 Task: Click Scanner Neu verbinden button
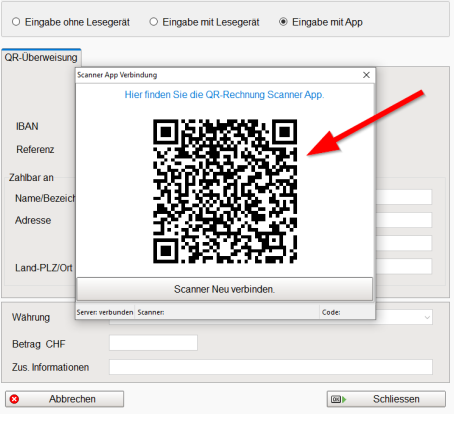[x=224, y=289]
